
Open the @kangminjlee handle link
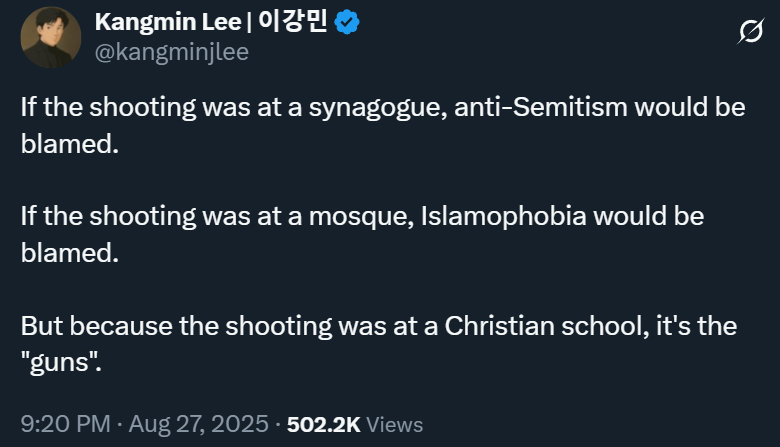click(170, 52)
